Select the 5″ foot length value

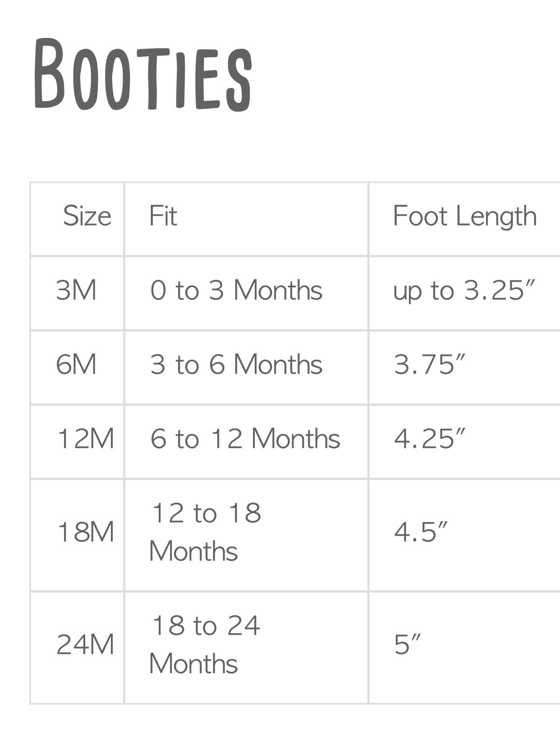tap(407, 645)
